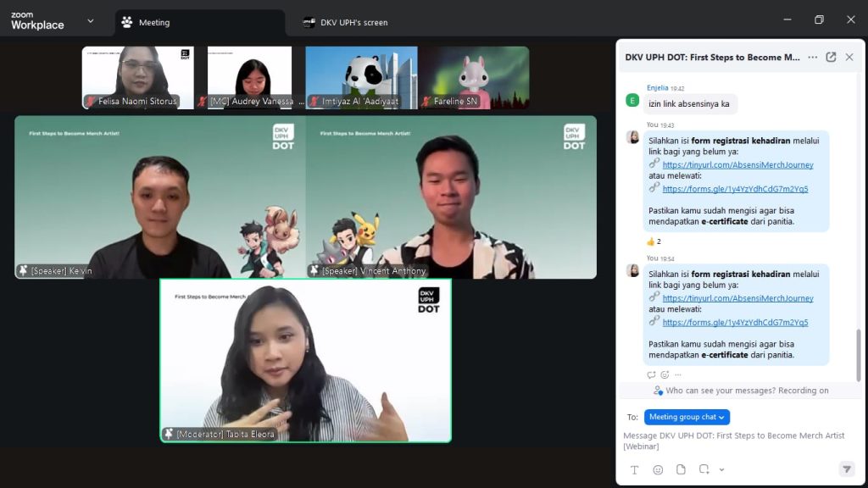
Task: Send the chat message with arrow button
Action: (x=846, y=469)
